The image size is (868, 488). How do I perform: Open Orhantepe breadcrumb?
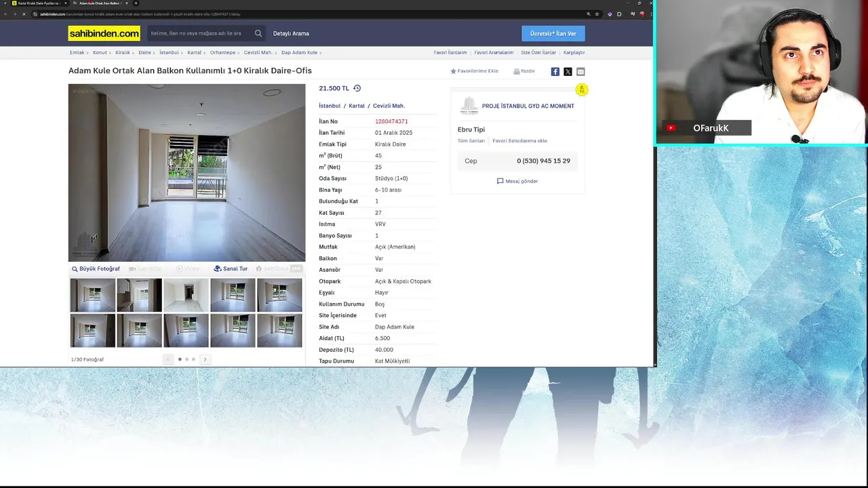(x=222, y=52)
